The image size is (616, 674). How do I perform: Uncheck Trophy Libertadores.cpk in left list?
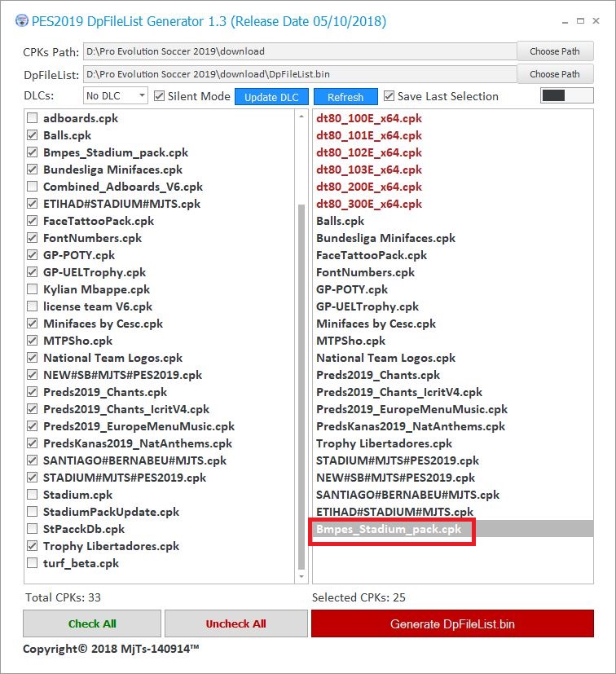(x=33, y=546)
